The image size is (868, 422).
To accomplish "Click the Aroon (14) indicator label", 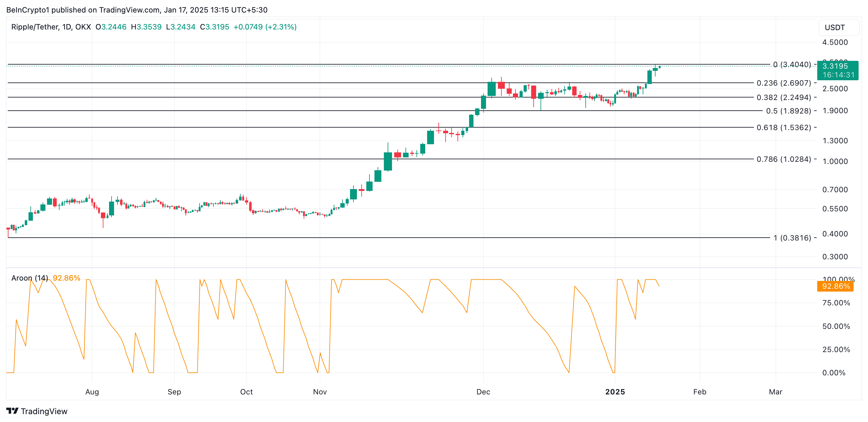I will tap(30, 278).
